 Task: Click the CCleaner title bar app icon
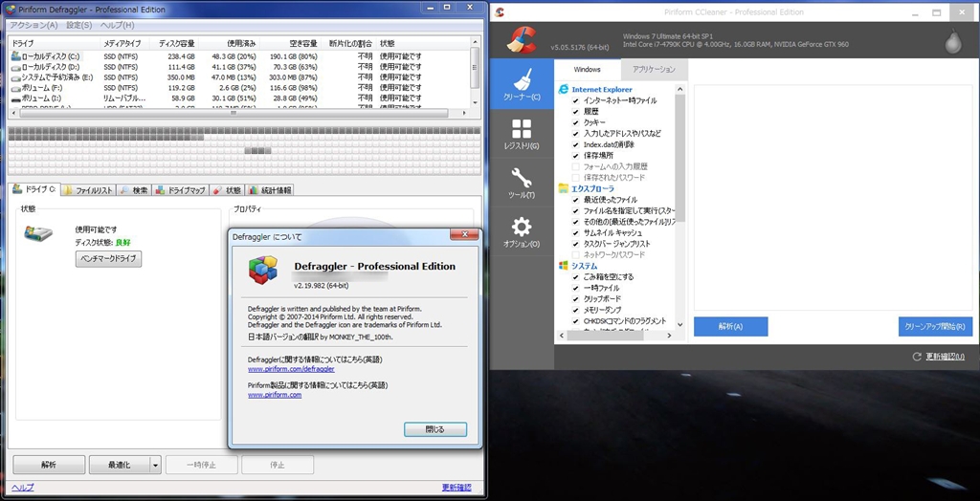(500, 12)
